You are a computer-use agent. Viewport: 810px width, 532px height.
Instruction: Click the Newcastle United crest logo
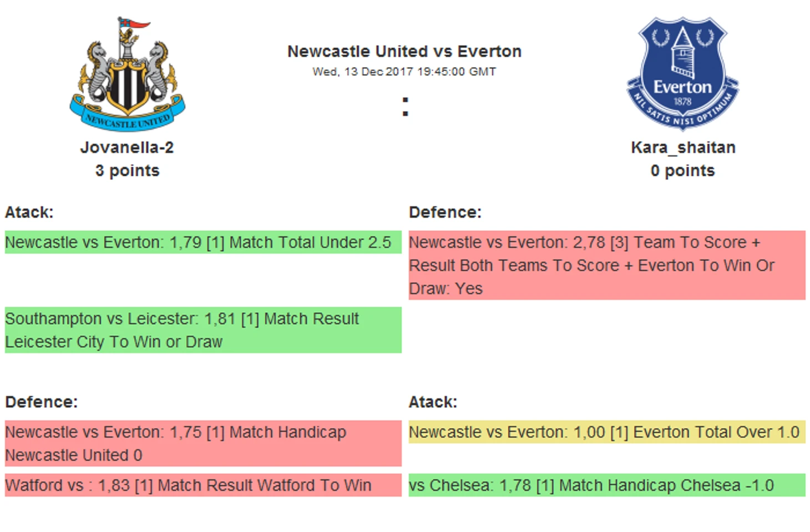[128, 74]
